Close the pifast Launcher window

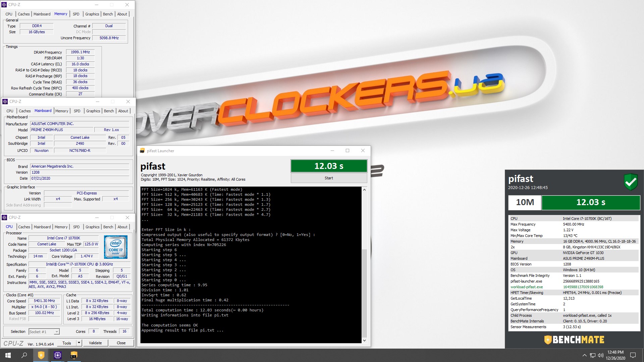(363, 151)
